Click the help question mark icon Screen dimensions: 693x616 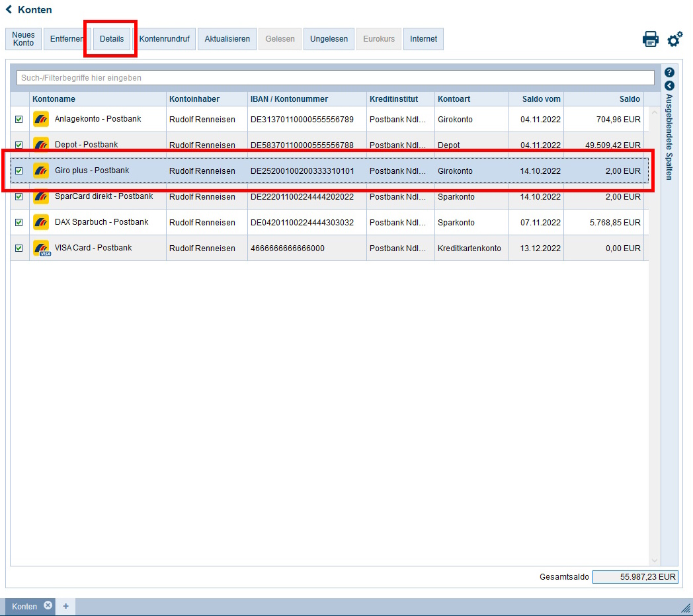[x=669, y=73]
